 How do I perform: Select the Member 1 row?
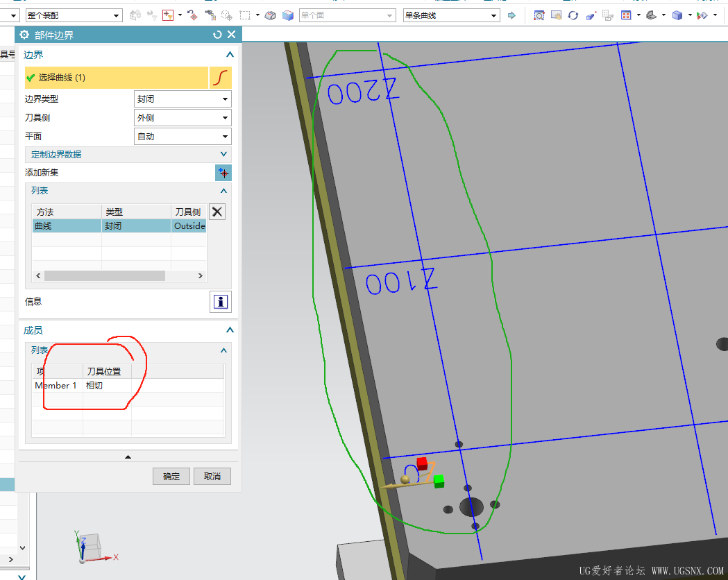pyautogui.click(x=128, y=386)
